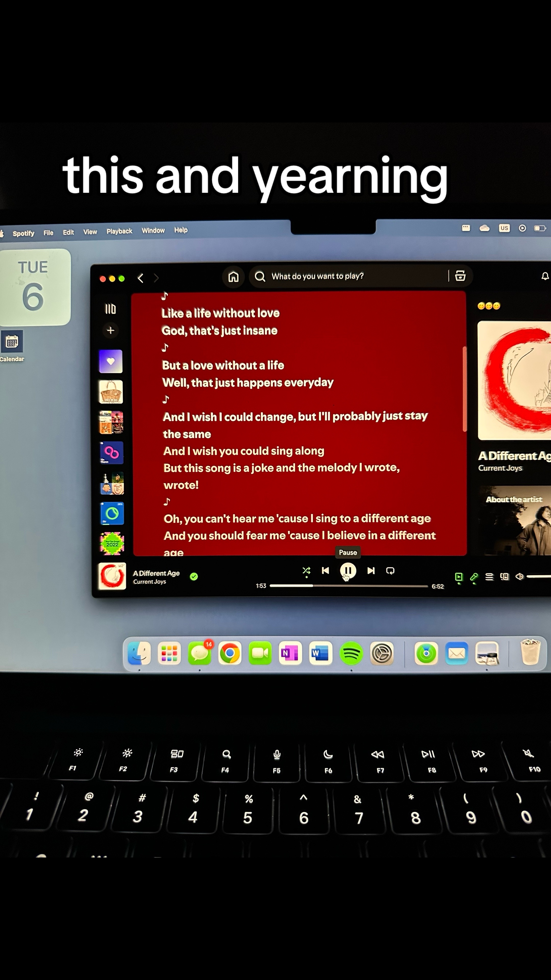This screenshot has height=980, width=551.
Task: Click the Current Joys name under the album art
Action: click(500, 468)
